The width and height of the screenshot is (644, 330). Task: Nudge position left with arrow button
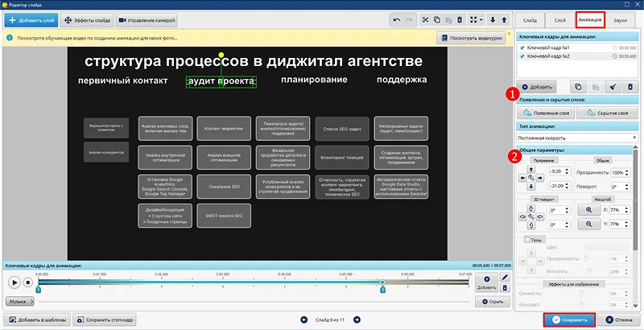pos(522,178)
